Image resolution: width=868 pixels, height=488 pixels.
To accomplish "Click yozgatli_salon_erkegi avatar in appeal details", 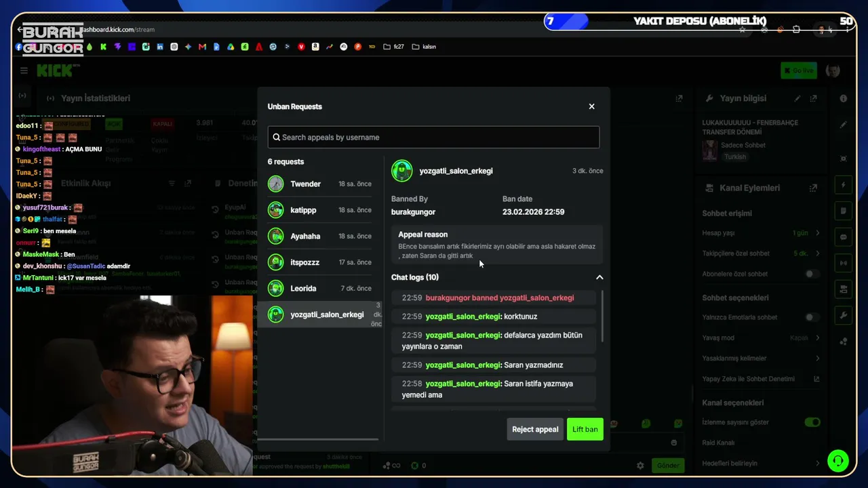I will (402, 171).
